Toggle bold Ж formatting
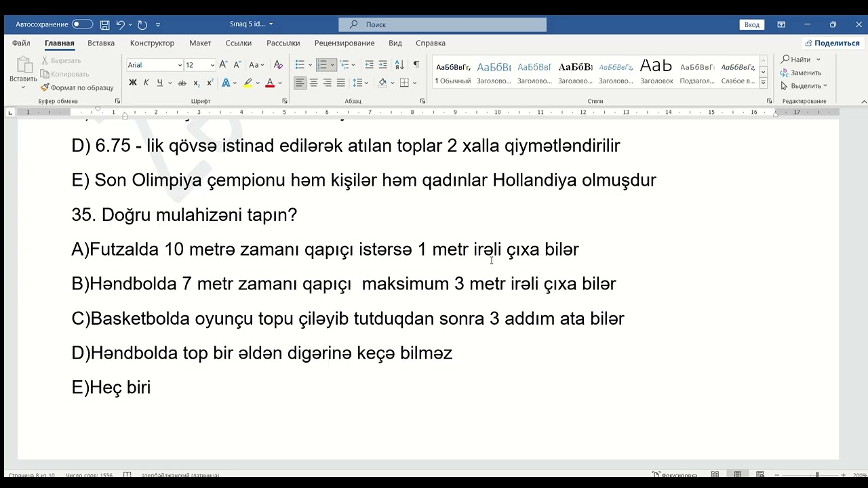 click(x=133, y=83)
